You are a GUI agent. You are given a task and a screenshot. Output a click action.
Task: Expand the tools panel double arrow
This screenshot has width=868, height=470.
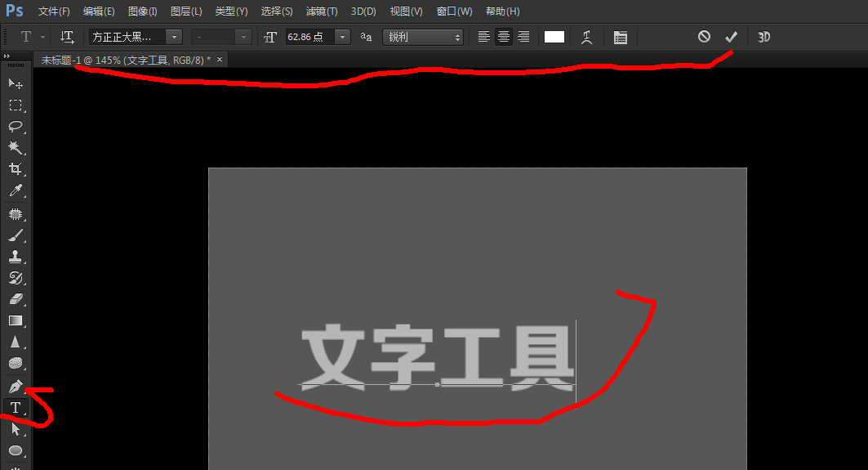(7, 56)
